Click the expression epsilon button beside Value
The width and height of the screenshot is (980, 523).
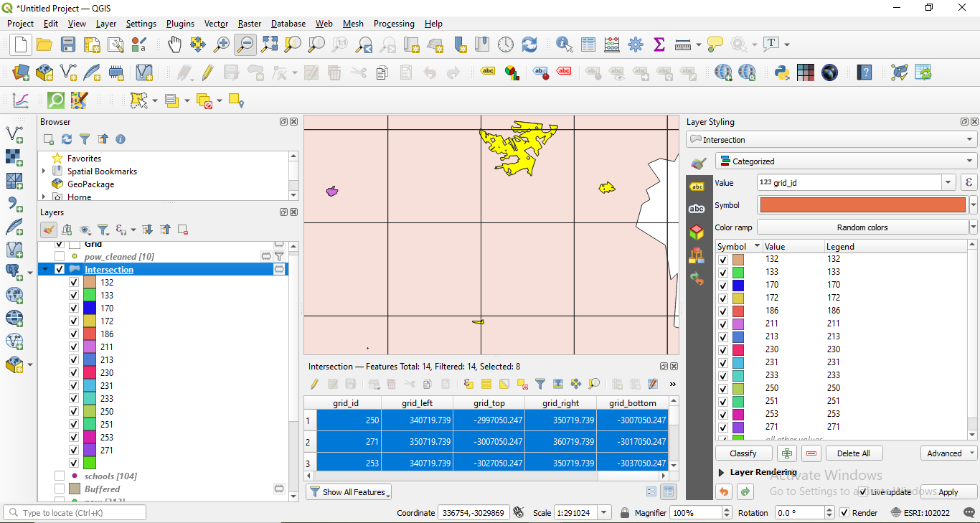point(969,182)
